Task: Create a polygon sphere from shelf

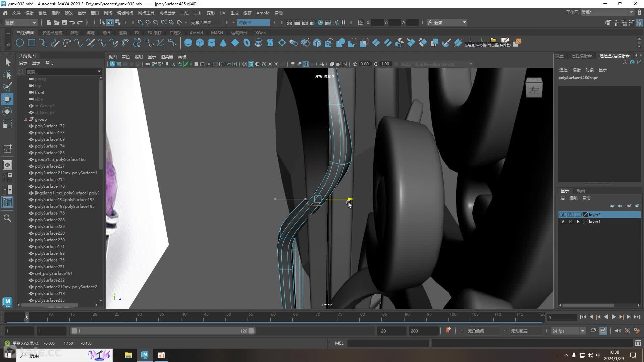Action: 188,43
